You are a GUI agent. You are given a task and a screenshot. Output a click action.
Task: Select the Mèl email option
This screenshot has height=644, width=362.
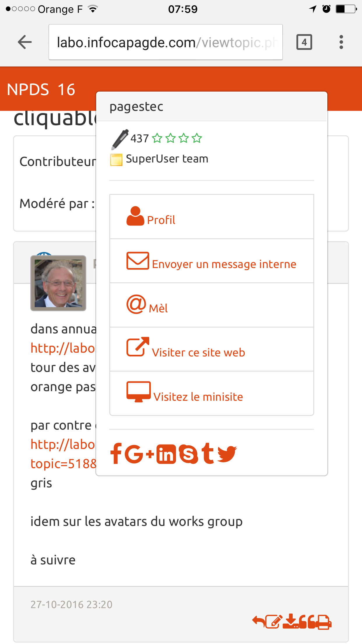[x=212, y=305]
